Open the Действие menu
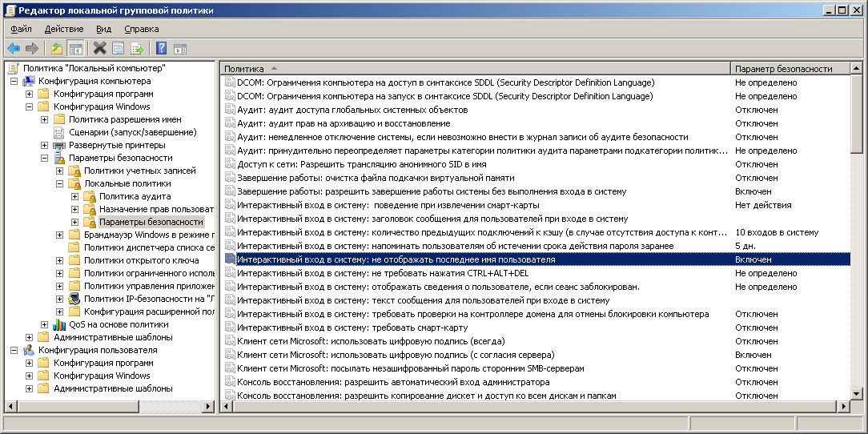868x434 pixels. coord(64,30)
